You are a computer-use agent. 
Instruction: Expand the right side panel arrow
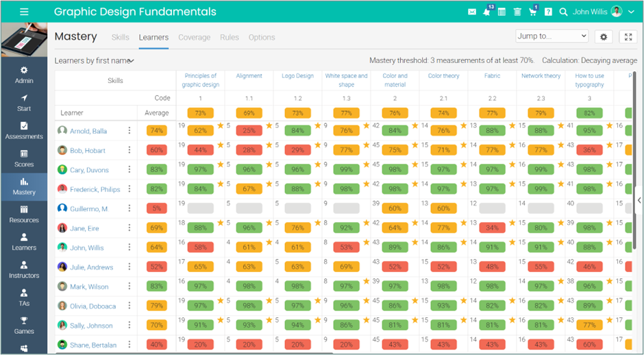click(639, 201)
